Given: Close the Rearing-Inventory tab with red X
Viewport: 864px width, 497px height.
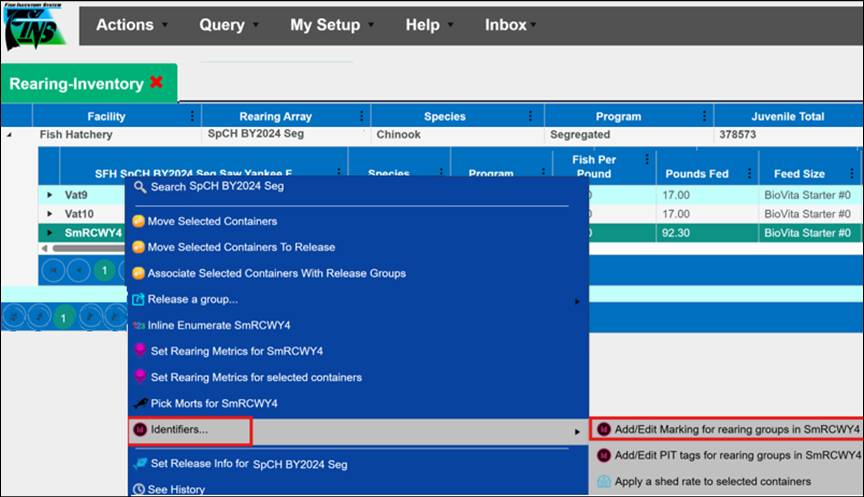Looking at the screenshot, I should 156,82.
